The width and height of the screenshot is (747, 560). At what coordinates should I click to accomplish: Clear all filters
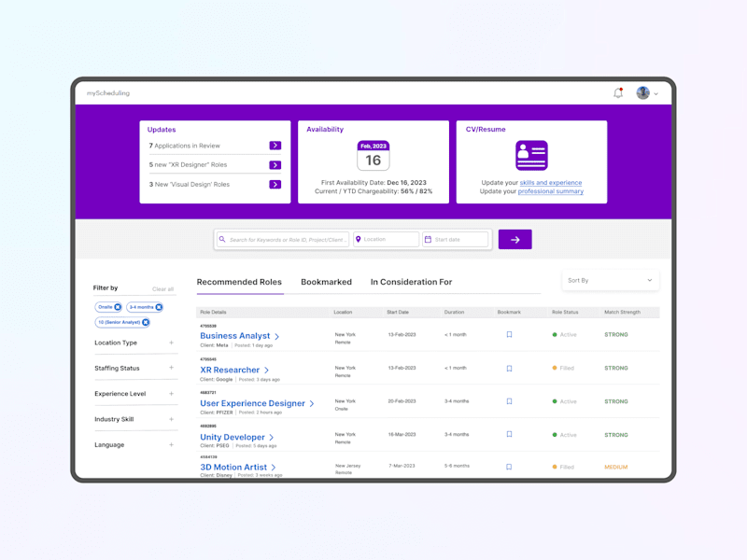(162, 289)
